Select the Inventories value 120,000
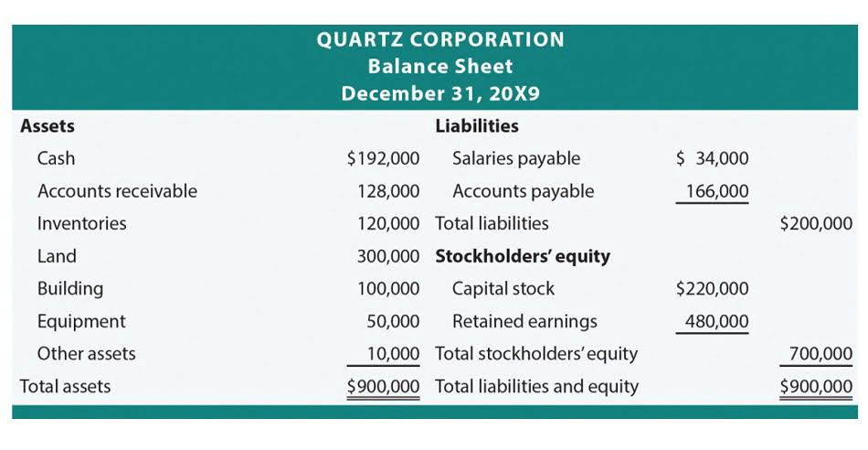The image size is (868, 450). pyautogui.click(x=388, y=223)
